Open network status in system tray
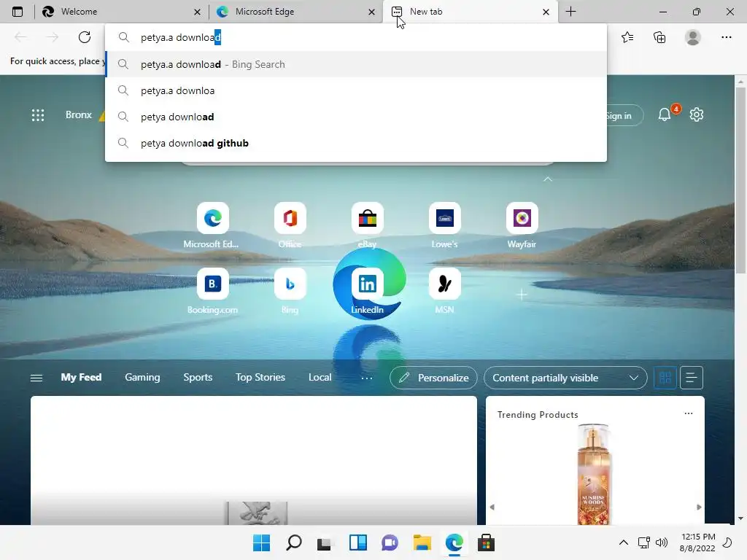 tap(643, 542)
